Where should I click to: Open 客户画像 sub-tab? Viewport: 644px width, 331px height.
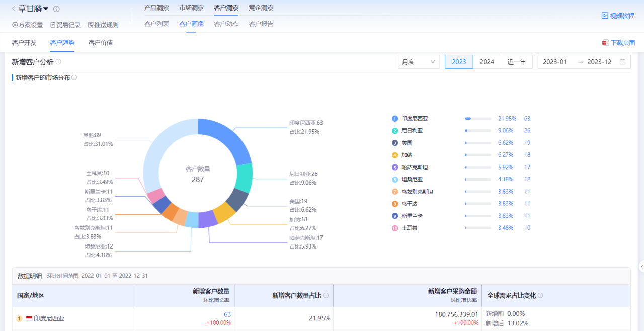pyautogui.click(x=191, y=24)
